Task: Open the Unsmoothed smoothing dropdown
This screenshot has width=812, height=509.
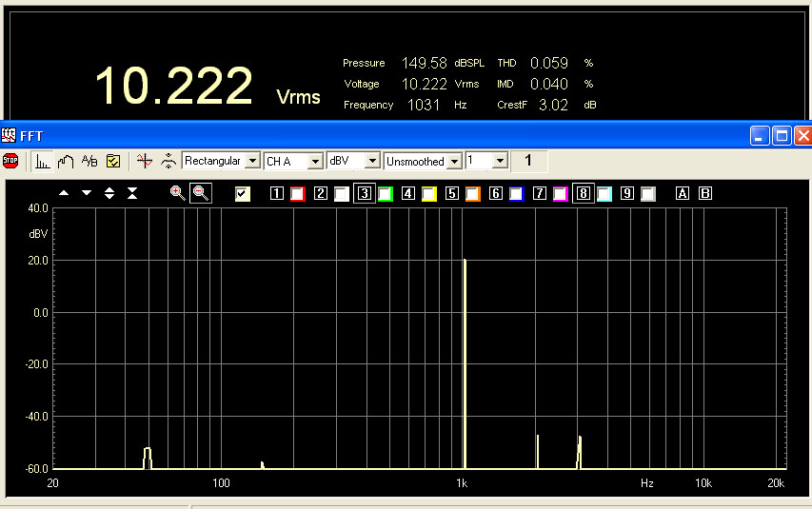Action: 454,161
